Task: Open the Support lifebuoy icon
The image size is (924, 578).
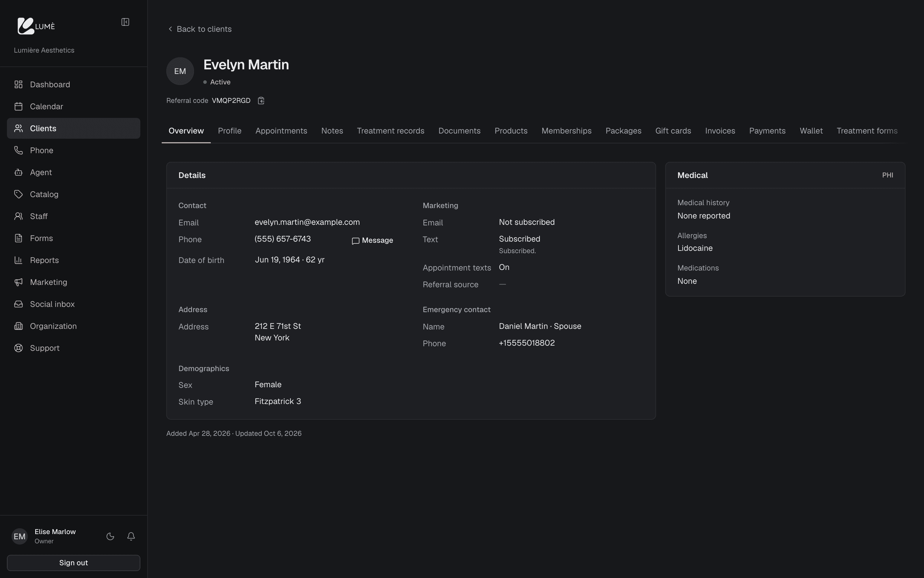Action: click(x=18, y=348)
